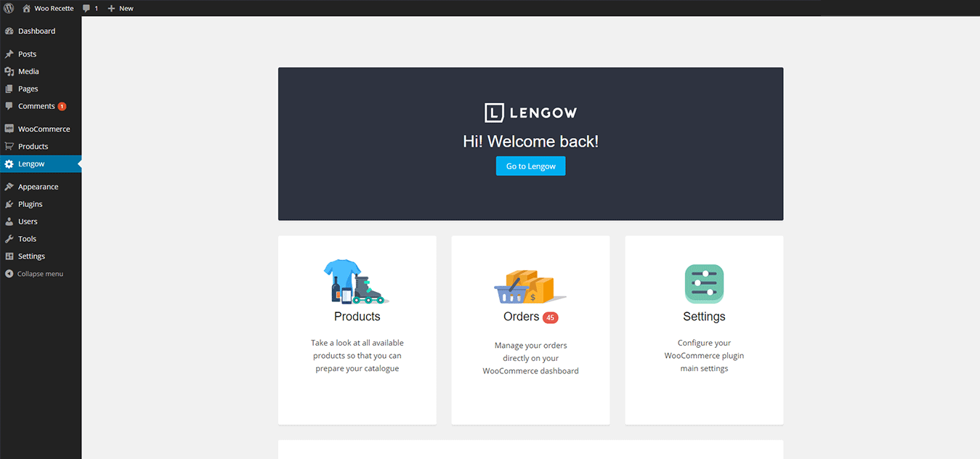
Task: Collapse the admin menu text
Action: click(x=40, y=274)
